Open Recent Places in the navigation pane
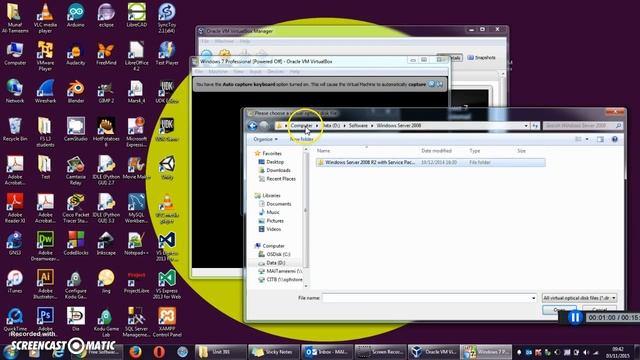This screenshot has height=360, width=640. pos(277,179)
